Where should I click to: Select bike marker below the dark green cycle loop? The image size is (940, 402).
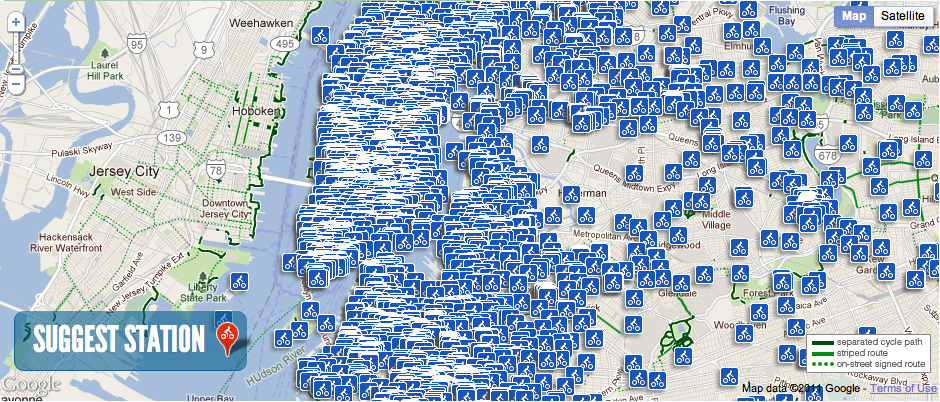(683, 356)
